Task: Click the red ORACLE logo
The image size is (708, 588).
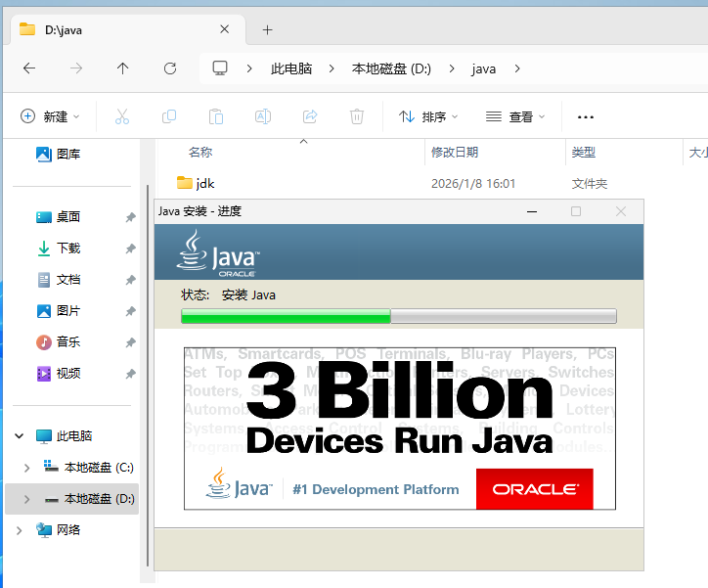Action: point(535,489)
